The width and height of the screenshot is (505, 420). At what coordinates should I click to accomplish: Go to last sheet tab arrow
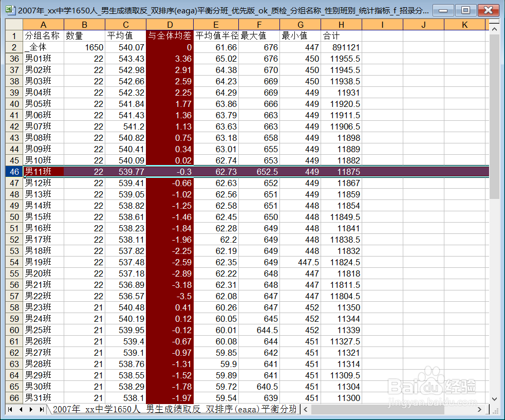pos(42,409)
